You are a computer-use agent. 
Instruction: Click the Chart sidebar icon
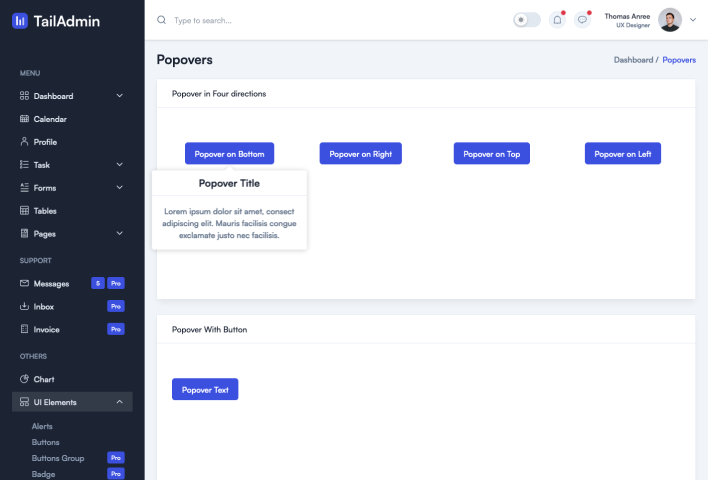tap(24, 380)
